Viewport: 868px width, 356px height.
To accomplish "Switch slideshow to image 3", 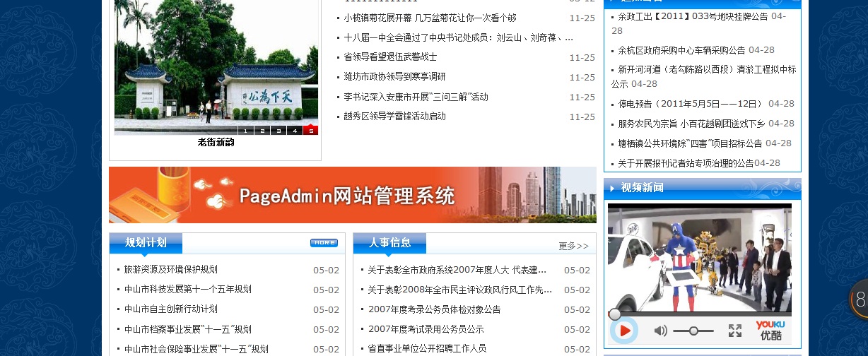I will coord(278,130).
